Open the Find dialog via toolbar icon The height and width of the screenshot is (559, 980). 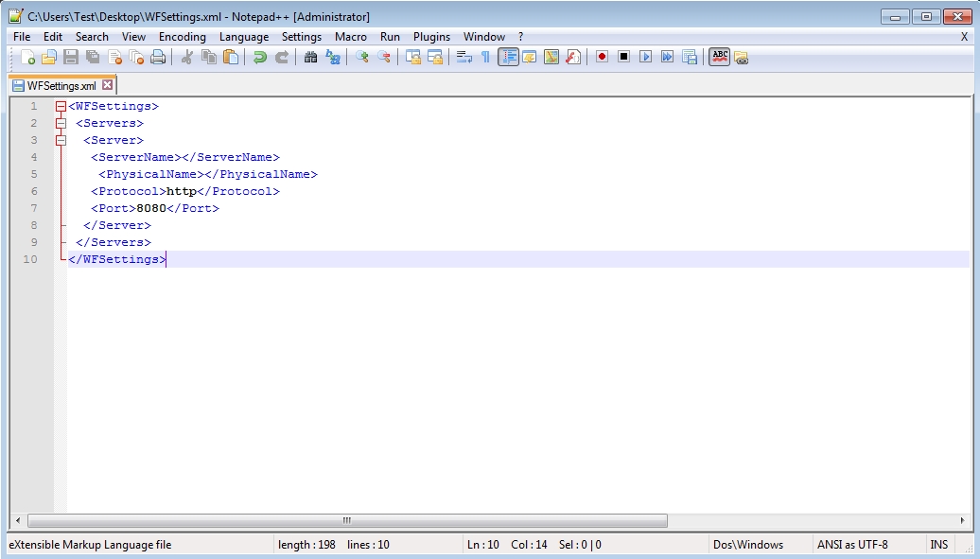click(x=310, y=57)
